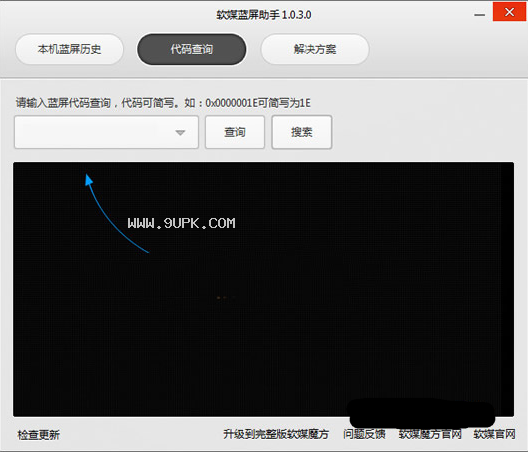Expand the bluescreen code dropdown arrow
The image size is (528, 452).
(x=180, y=132)
